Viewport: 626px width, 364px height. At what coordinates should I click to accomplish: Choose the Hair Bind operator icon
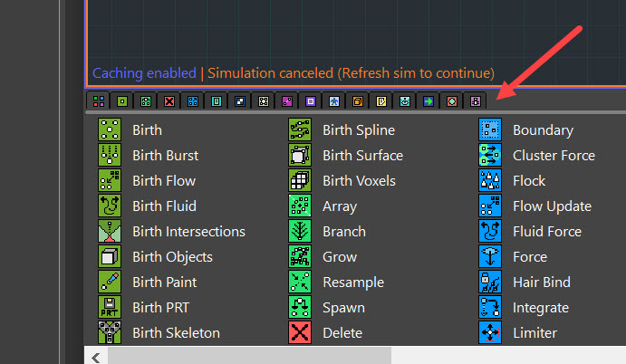[490, 282]
